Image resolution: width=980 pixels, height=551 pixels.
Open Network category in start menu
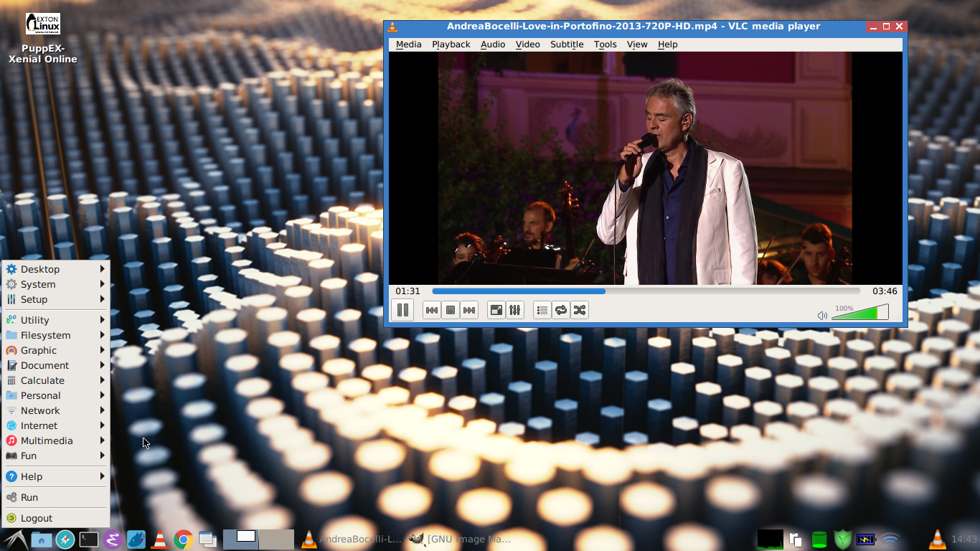56,410
